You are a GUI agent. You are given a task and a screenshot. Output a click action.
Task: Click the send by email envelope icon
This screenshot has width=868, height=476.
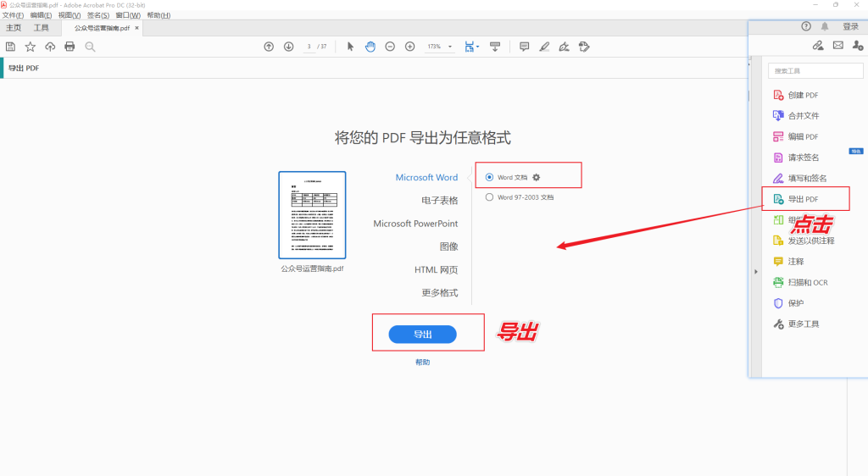point(838,46)
